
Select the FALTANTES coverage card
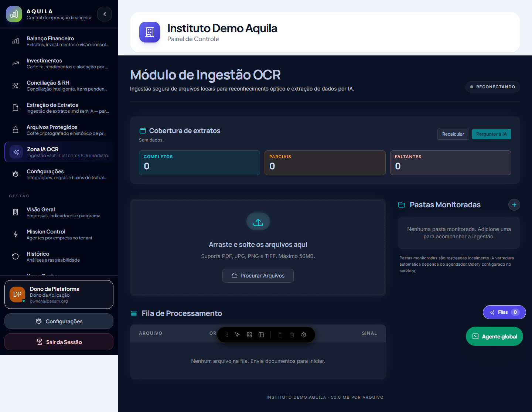click(x=451, y=163)
